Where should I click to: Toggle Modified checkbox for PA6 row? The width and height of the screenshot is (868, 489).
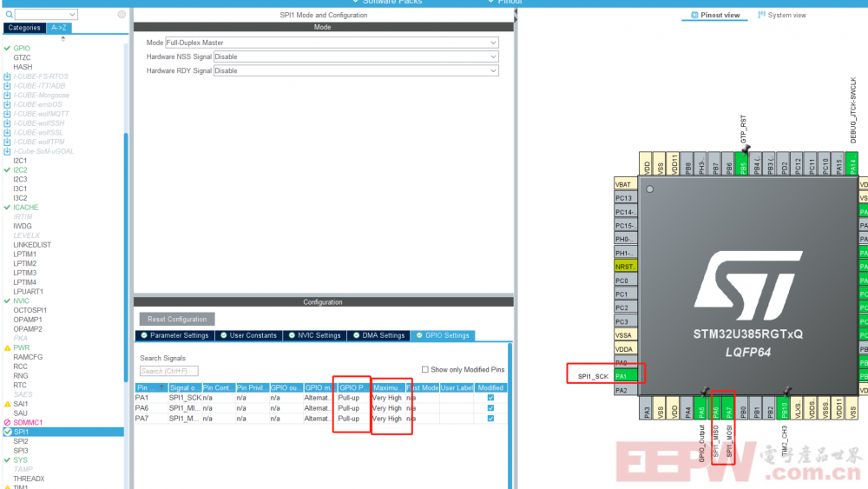click(490, 408)
